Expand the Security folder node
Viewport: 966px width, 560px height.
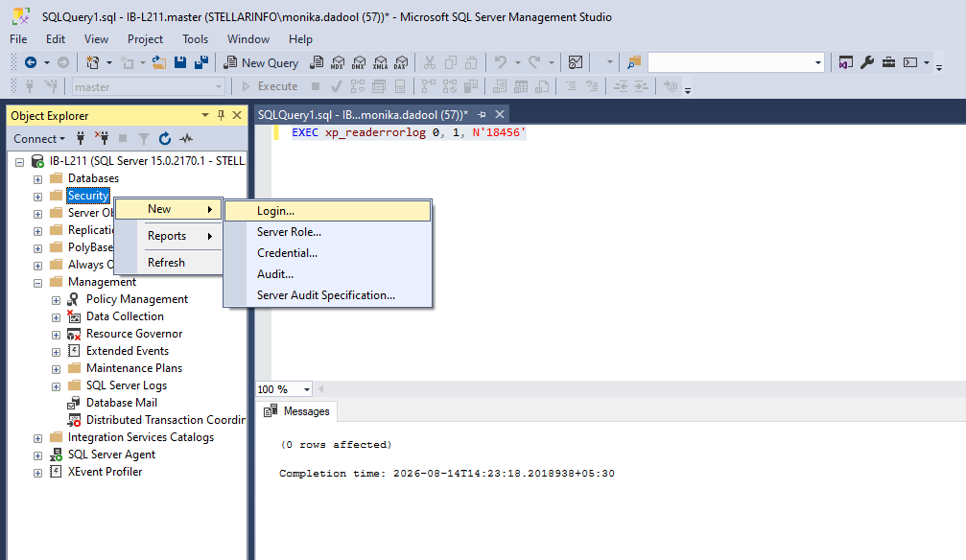pyautogui.click(x=37, y=198)
